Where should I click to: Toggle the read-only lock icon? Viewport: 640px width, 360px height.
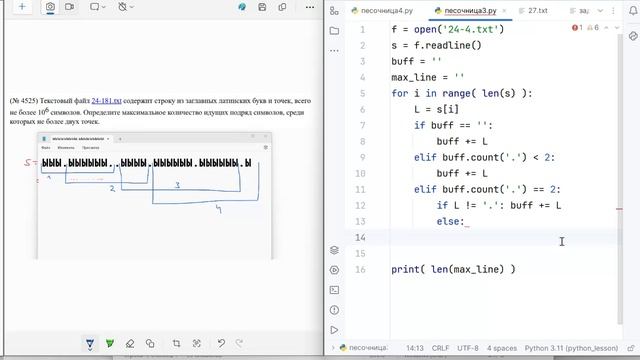tap(631, 348)
